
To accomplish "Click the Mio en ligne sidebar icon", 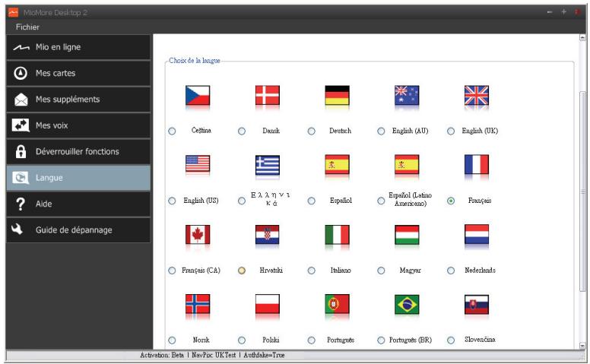I will click(22, 48).
